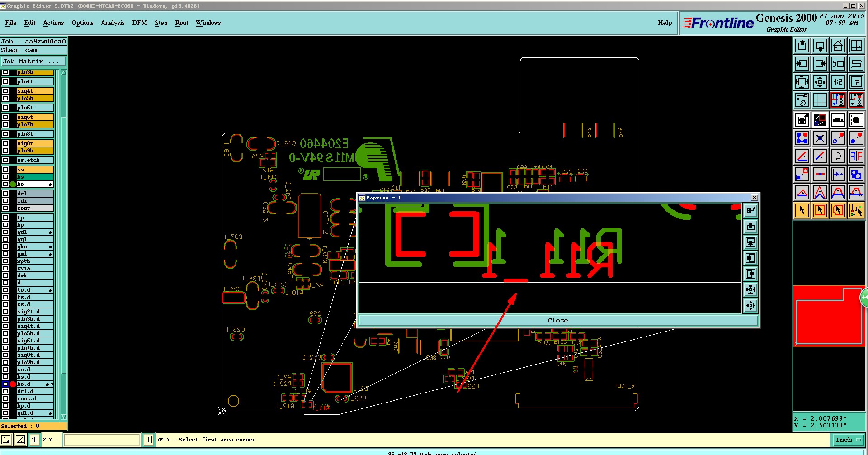Open the Inch units dropdown

(847, 440)
